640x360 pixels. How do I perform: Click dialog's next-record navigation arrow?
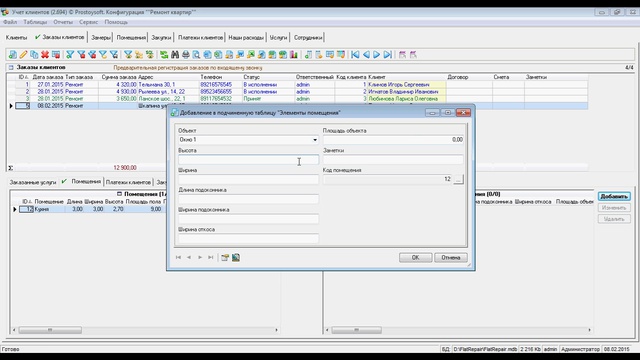[x=200, y=257]
